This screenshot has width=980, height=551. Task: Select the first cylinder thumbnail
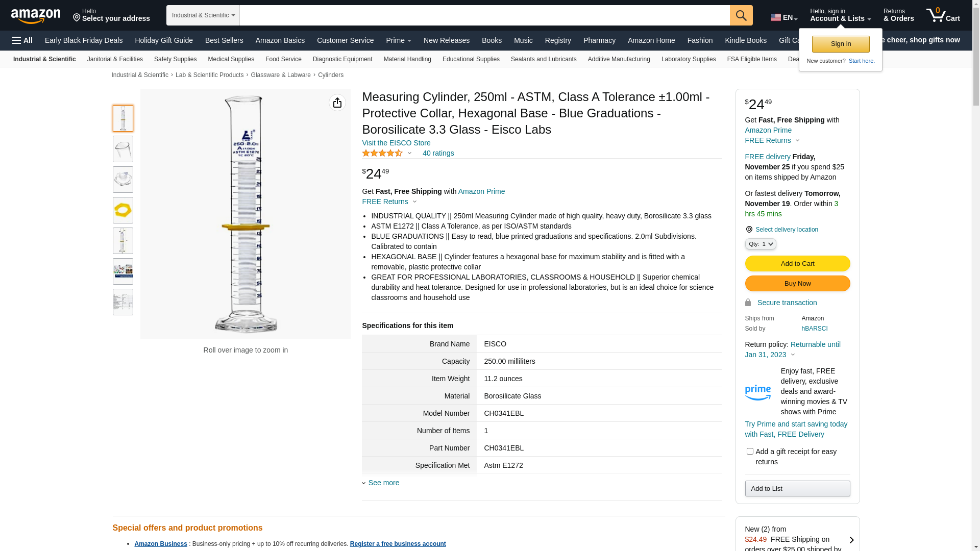tap(123, 118)
